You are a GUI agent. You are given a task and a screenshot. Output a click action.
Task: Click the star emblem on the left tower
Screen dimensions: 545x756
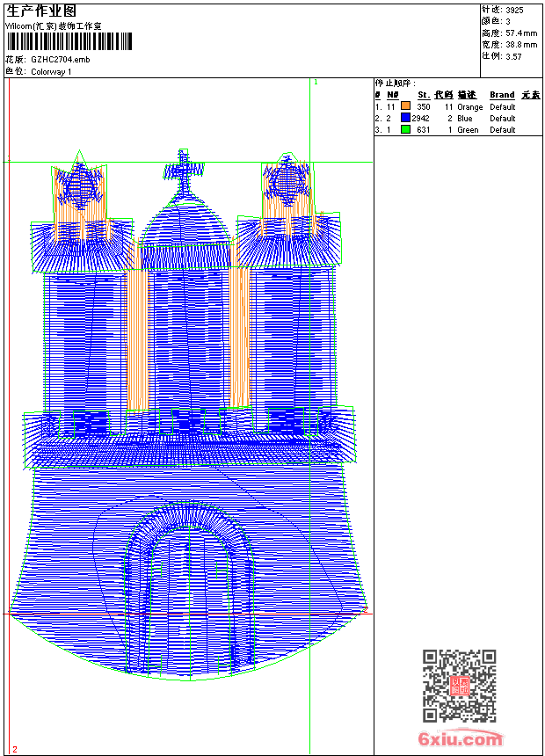pos(80,186)
